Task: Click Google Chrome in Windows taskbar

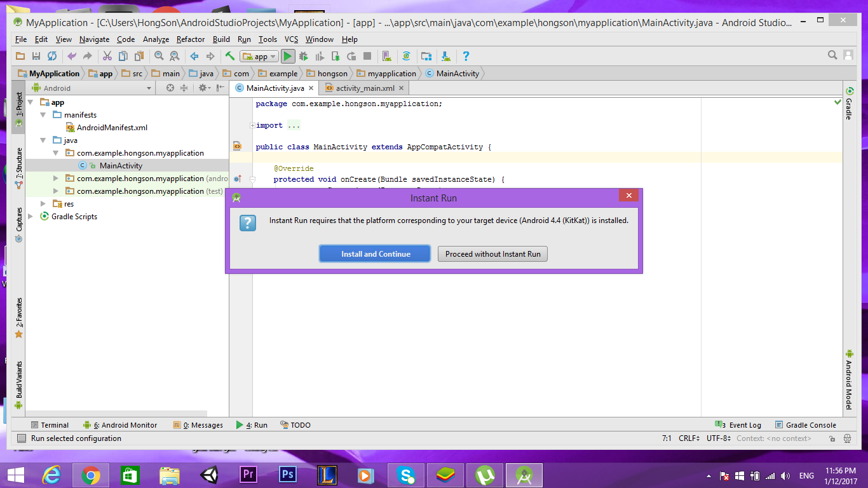Action: [x=90, y=475]
